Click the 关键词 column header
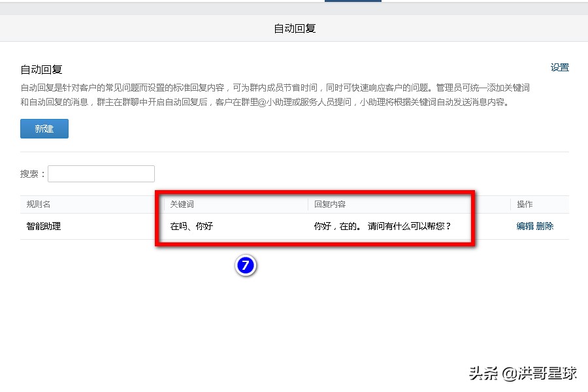This screenshot has height=392, width=588. pos(181,204)
